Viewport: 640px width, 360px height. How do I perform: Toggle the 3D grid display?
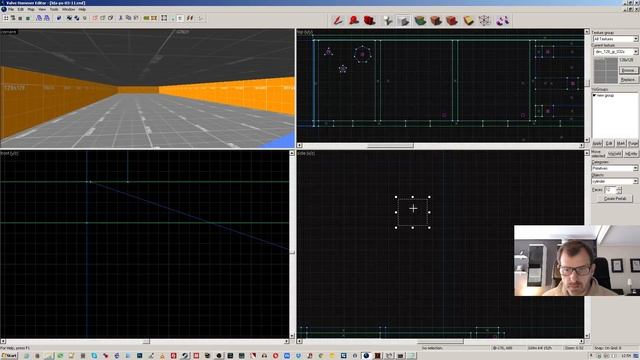13,18
